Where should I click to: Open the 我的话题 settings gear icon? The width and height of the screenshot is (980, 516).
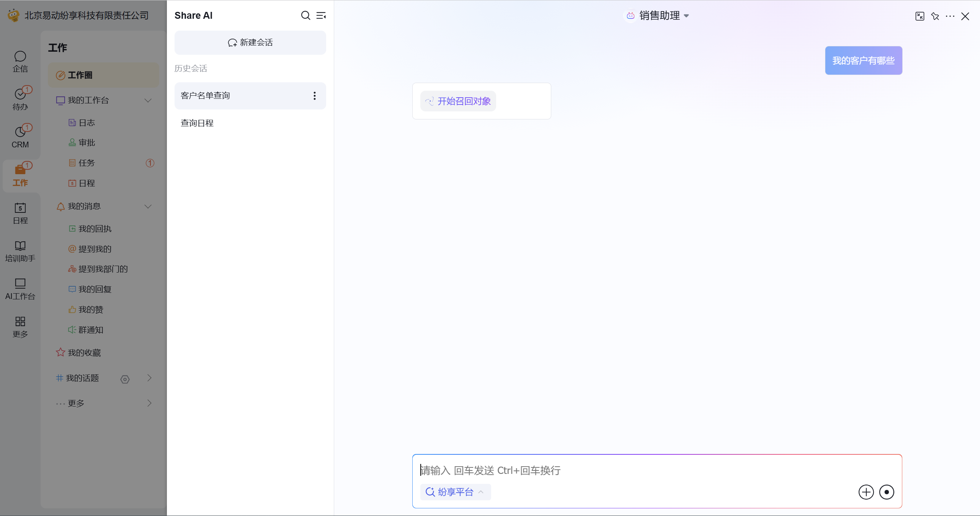pos(125,379)
